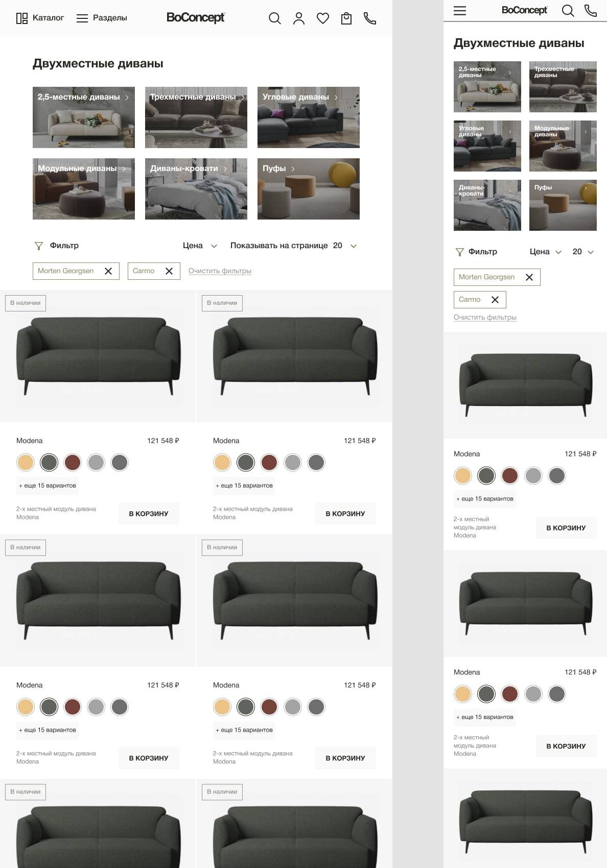Open Угловые диваны tile in mobile layout
This screenshot has width=607, height=868.
(487, 146)
